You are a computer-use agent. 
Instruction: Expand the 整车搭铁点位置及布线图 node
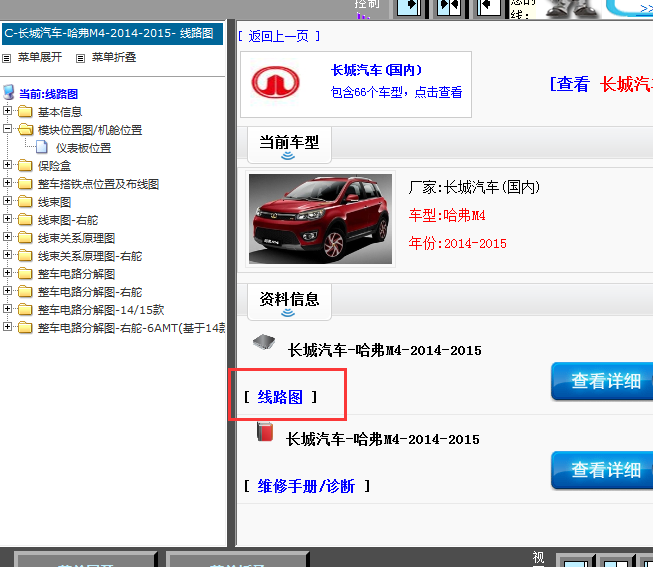click(x=7, y=182)
